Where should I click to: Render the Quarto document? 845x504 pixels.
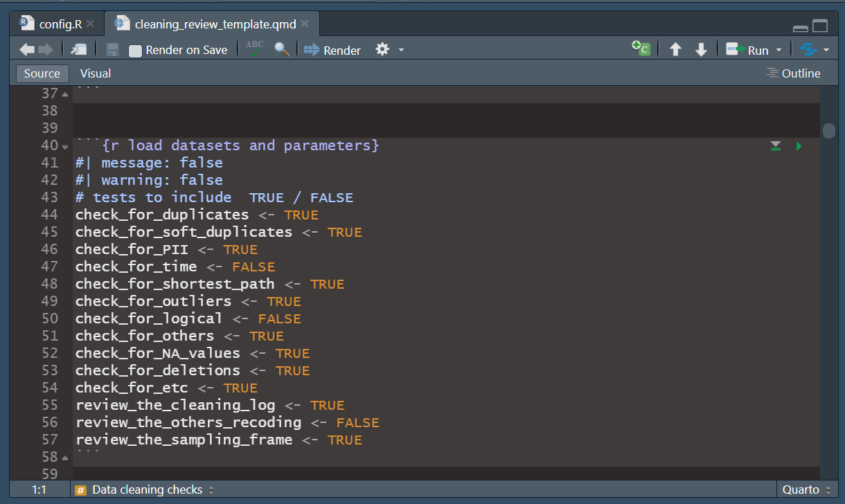(332, 50)
